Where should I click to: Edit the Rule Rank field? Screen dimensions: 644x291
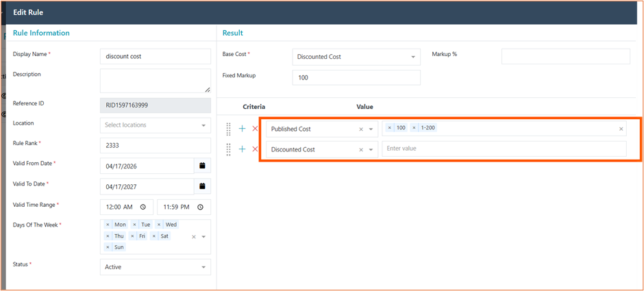(156, 145)
